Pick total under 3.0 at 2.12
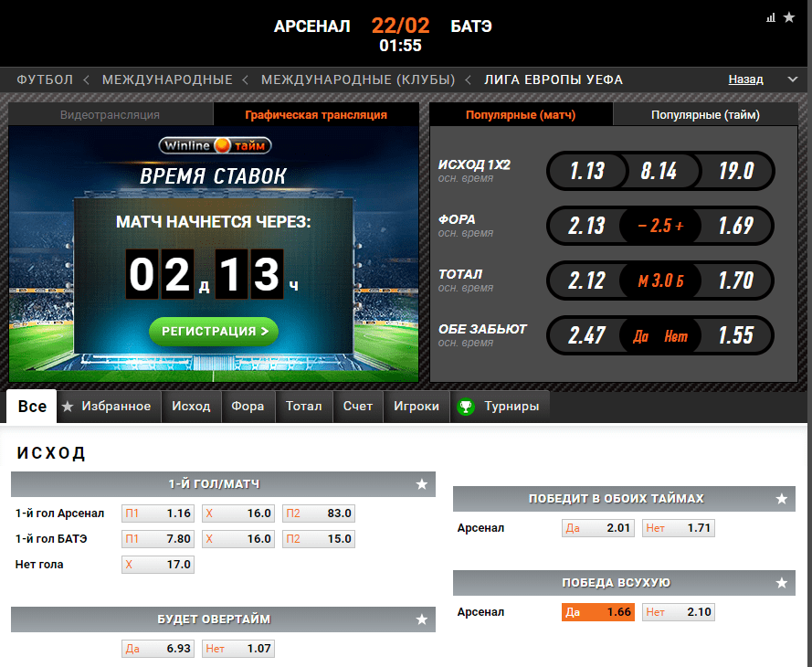The height and width of the screenshot is (667, 812). click(x=587, y=281)
